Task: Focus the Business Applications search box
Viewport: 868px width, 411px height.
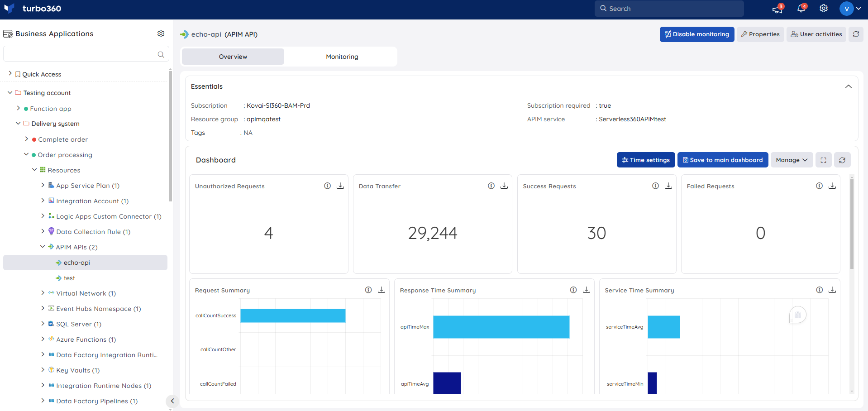Action: [x=86, y=54]
